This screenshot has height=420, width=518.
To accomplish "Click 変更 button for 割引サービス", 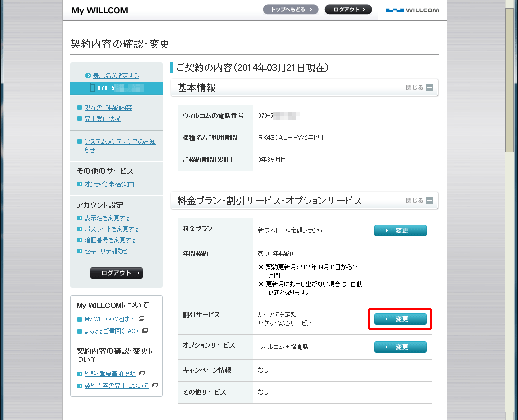I will [400, 319].
